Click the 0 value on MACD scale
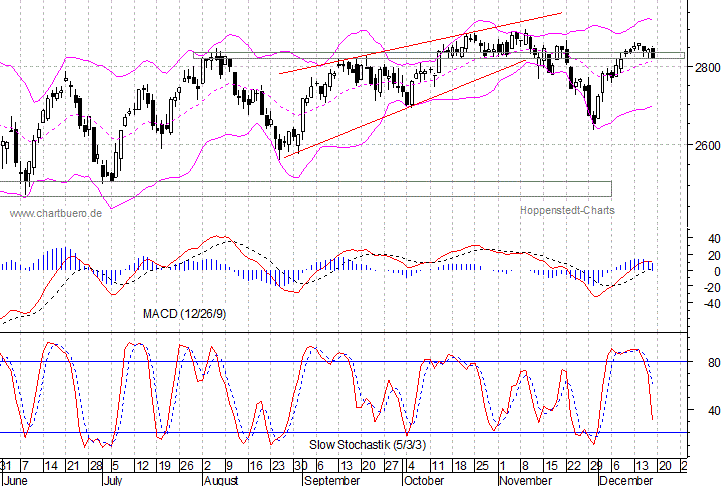 coord(717,272)
